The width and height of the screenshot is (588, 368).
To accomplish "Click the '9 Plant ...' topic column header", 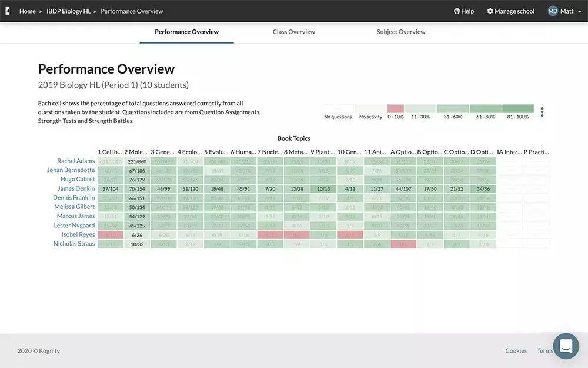I will point(323,152).
